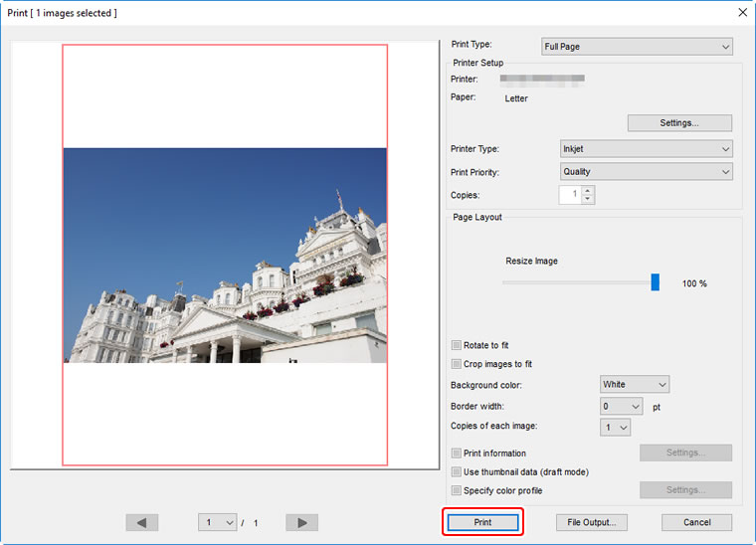
Task: Click Settings beside Specify color profile
Action: point(685,490)
